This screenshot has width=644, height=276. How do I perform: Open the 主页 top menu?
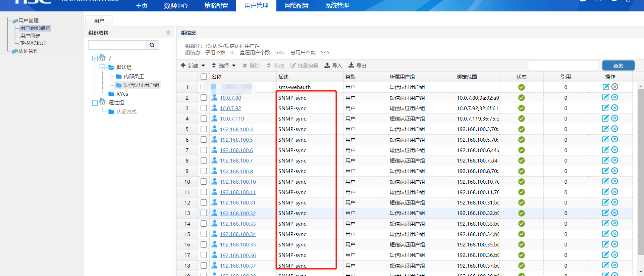[x=142, y=6]
